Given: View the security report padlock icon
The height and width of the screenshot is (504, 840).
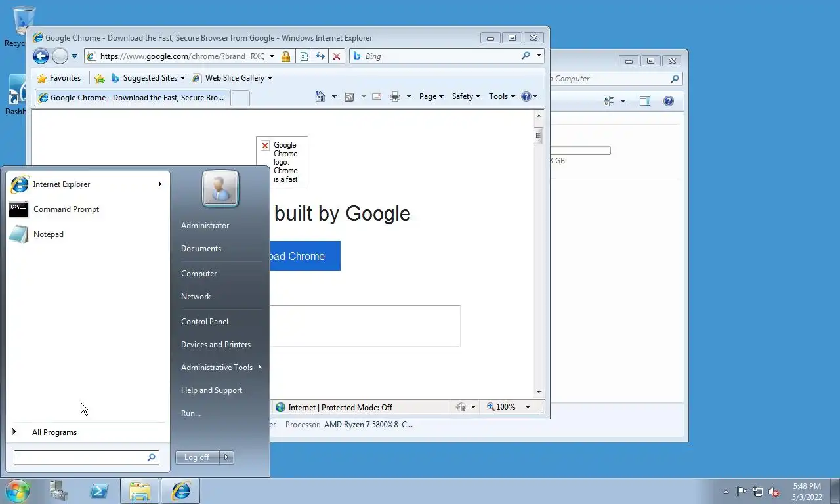Looking at the screenshot, I should 285,56.
